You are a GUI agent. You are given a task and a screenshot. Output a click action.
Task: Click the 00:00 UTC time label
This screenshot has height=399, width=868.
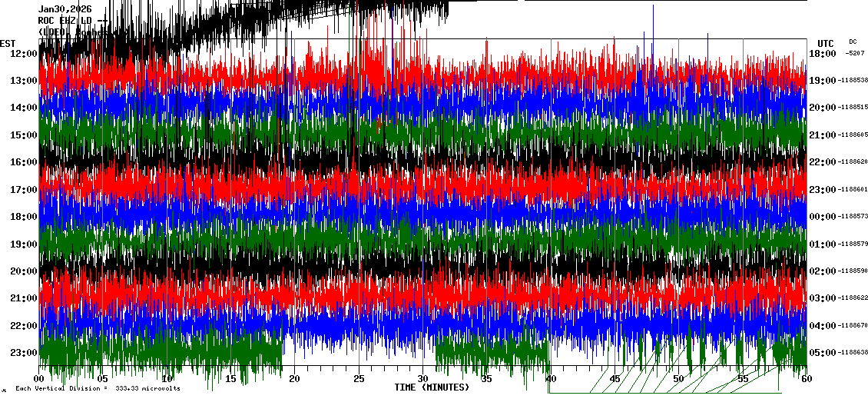coord(822,217)
